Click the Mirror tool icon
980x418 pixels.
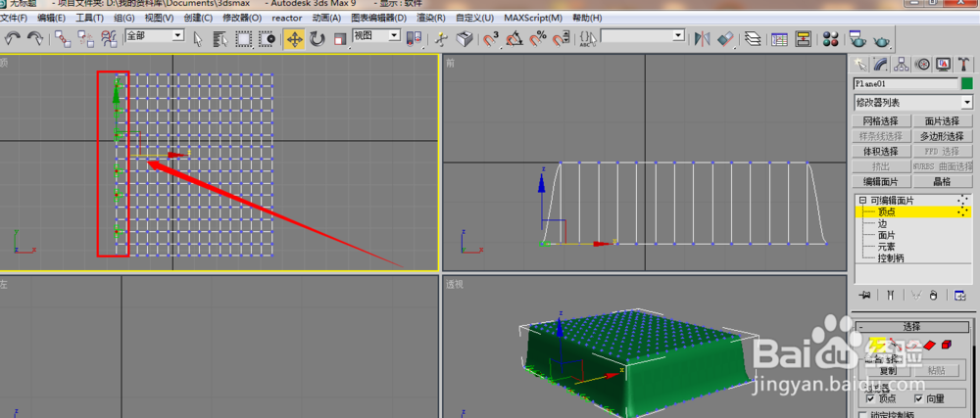pos(702,39)
